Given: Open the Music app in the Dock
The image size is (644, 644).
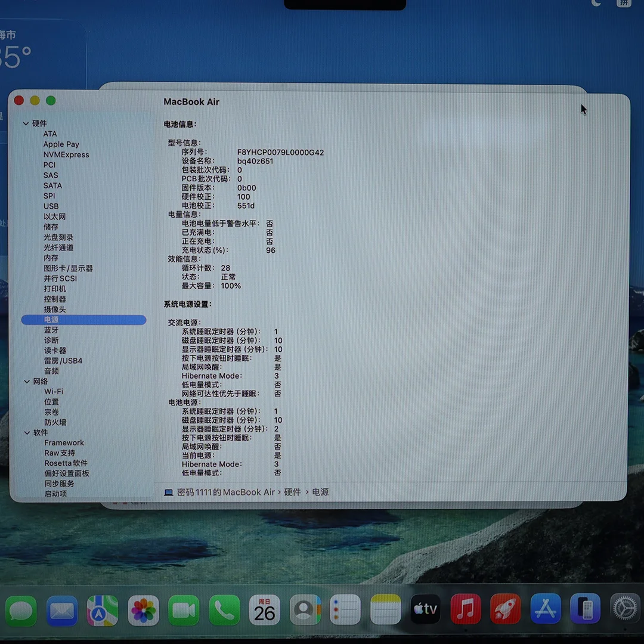Looking at the screenshot, I should pos(465,609).
